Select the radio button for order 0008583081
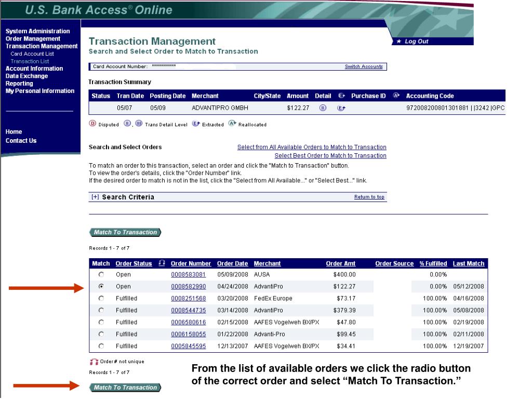This screenshot has height=399, width=532. [x=101, y=274]
